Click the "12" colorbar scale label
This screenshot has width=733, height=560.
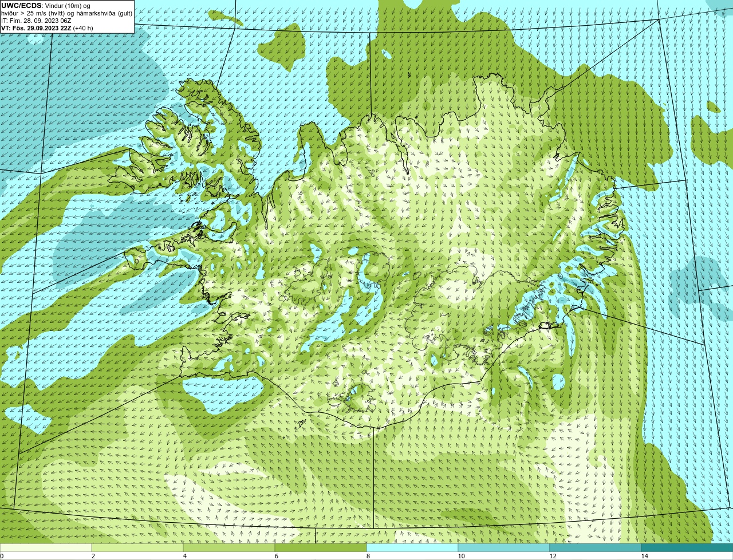[x=553, y=556]
